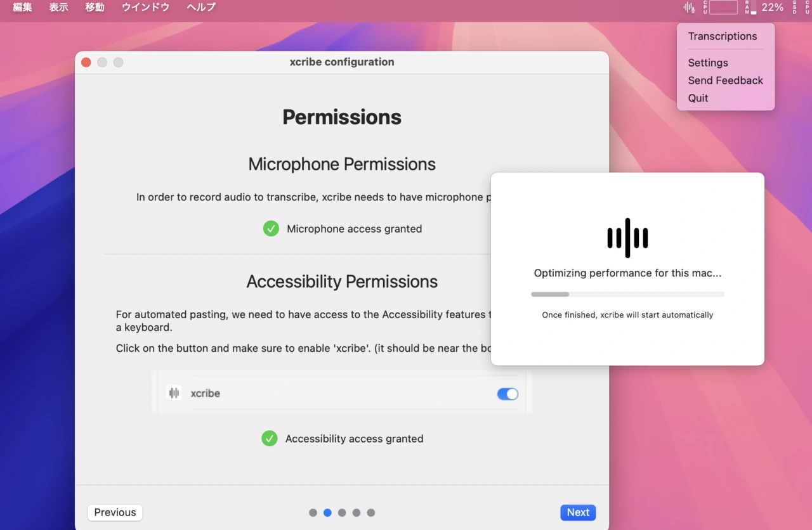The height and width of the screenshot is (530, 812).
Task: Go back with the Previous button
Action: (x=115, y=512)
